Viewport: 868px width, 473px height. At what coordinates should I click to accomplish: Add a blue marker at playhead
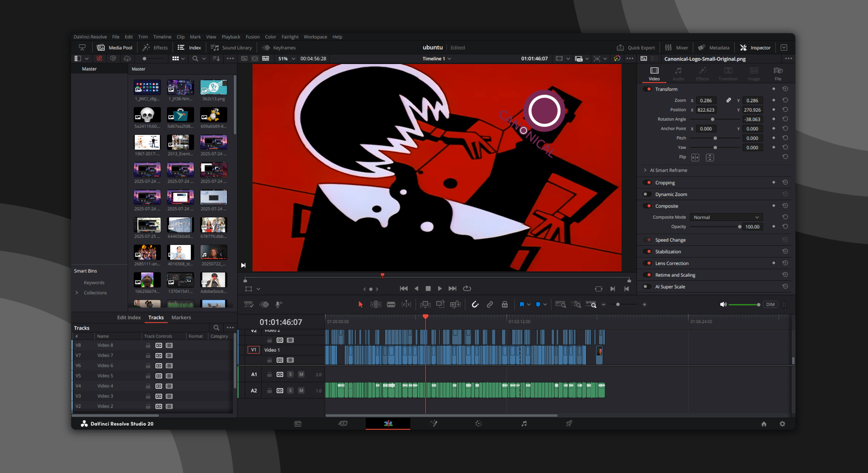point(538,304)
